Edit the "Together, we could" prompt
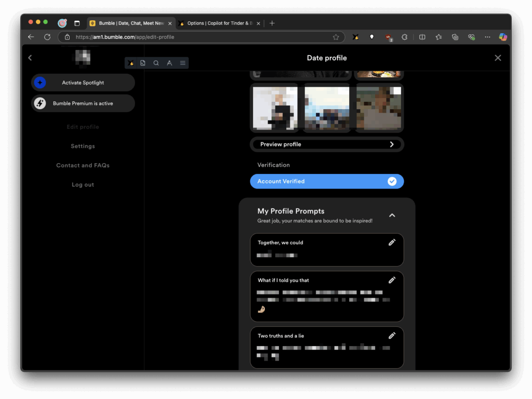 point(392,242)
